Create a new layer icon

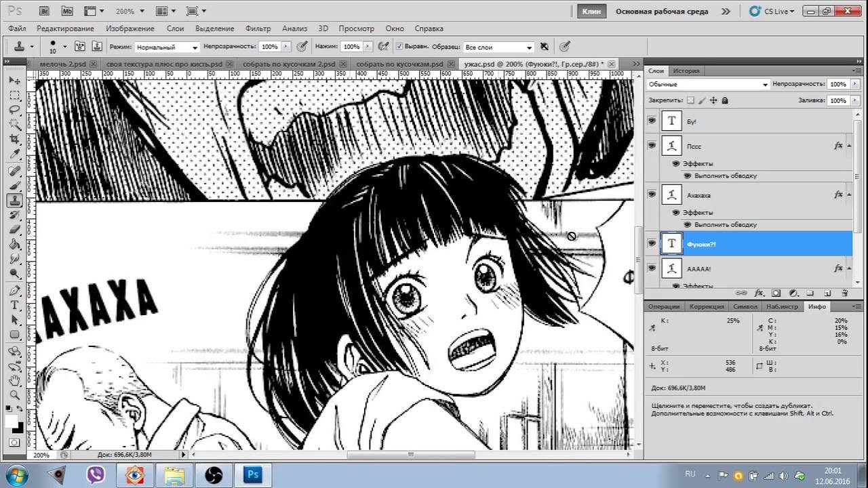pos(827,293)
